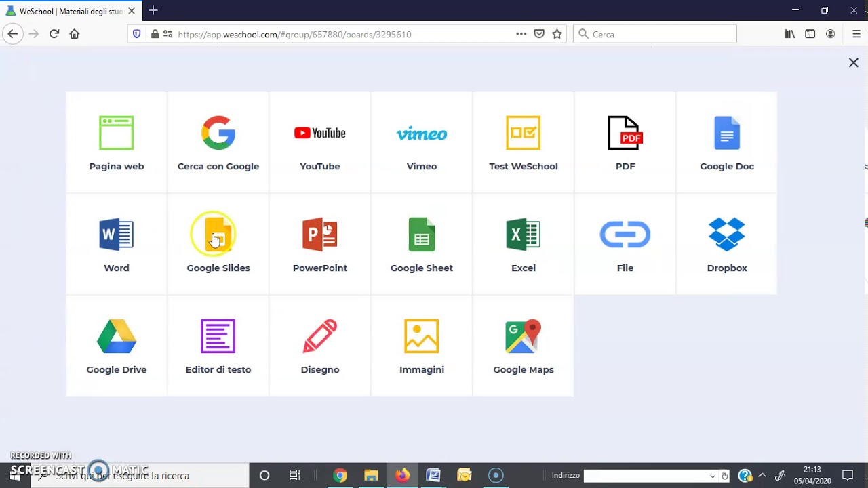The image size is (868, 488).
Task: Refresh the Indirizzo toolbar address
Action: point(725,476)
